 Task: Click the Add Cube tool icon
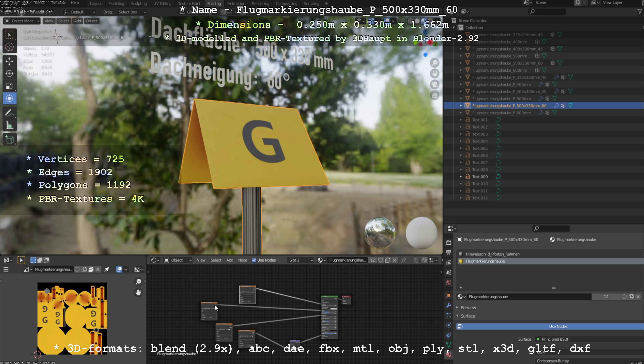[9, 139]
